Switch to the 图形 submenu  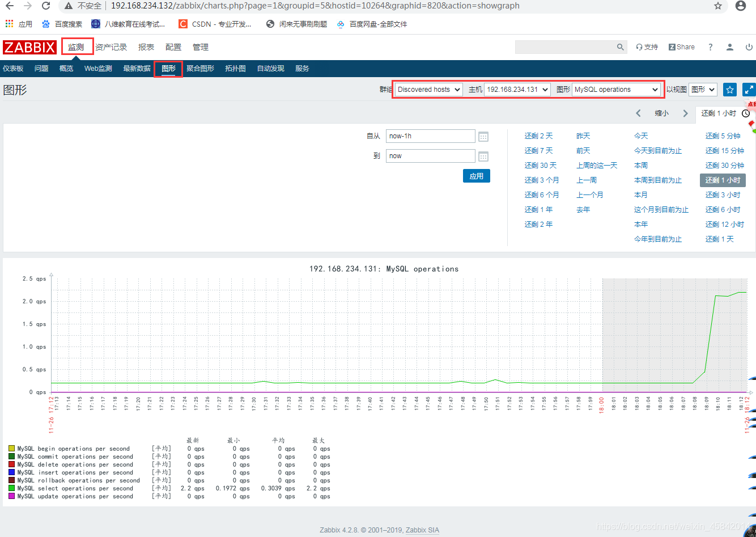pyautogui.click(x=168, y=69)
